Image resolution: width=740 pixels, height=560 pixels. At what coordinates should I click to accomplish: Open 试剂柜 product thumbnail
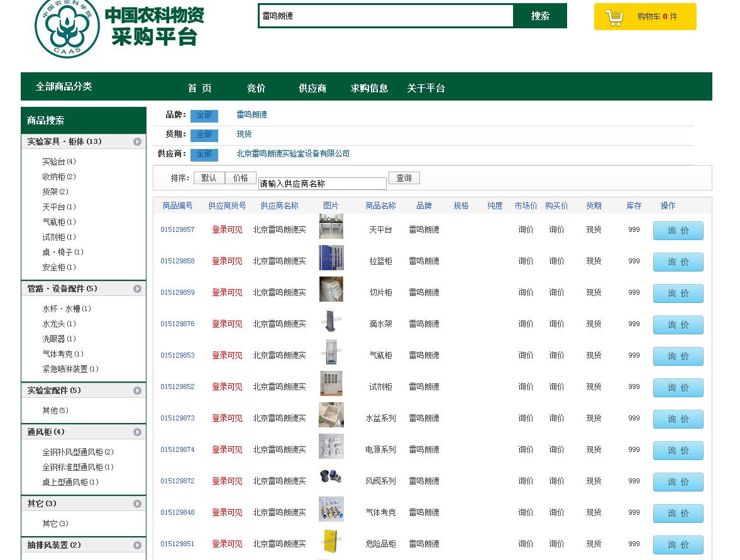tap(331, 383)
